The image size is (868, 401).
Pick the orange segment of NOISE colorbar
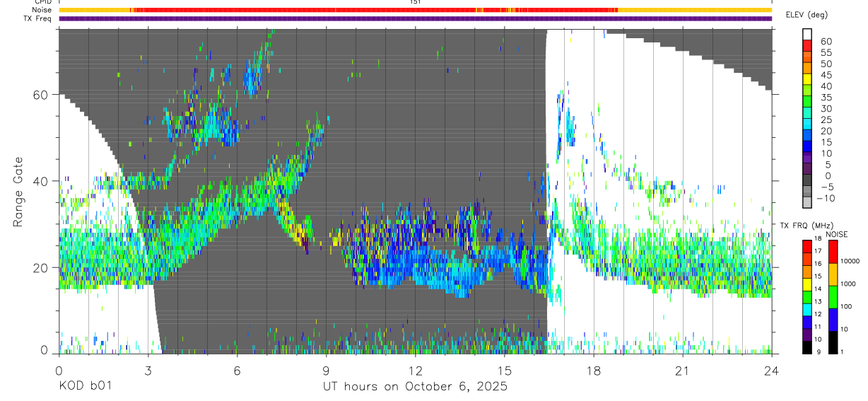[832, 274]
